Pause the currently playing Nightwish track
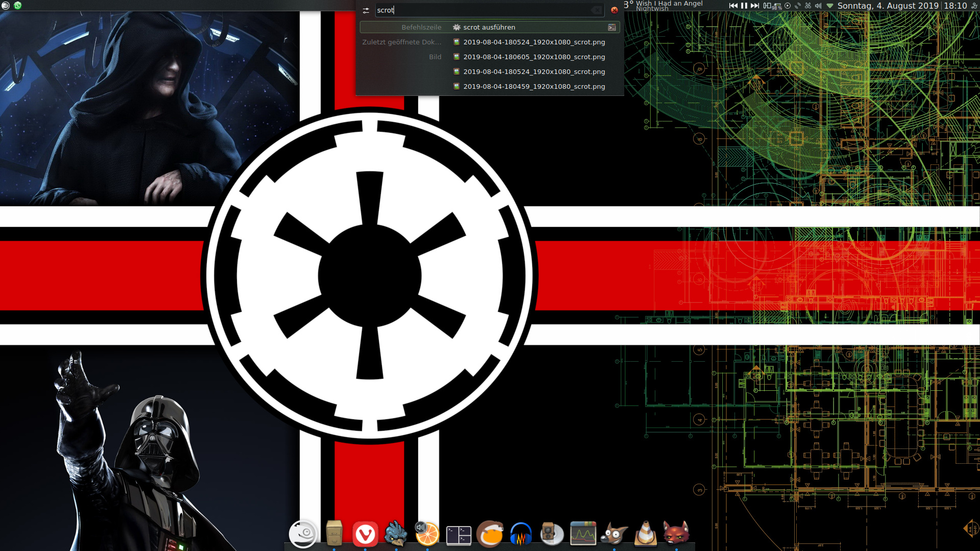The height and width of the screenshot is (551, 980). (x=744, y=6)
